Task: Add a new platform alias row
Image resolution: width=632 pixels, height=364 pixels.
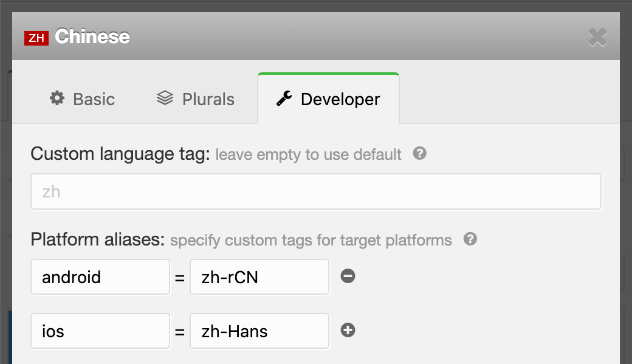Action: tap(348, 331)
